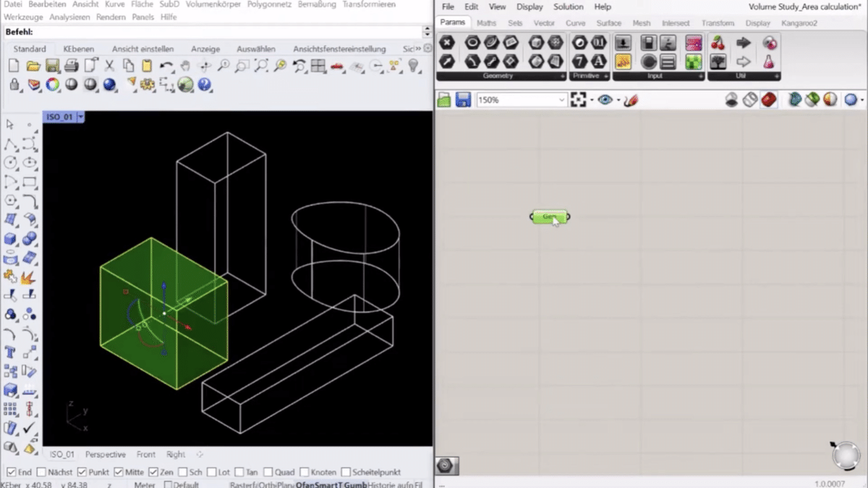The image size is (868, 488).
Task: Open the zoom extents dropdown arrow in Grasshopper
Action: (x=591, y=100)
